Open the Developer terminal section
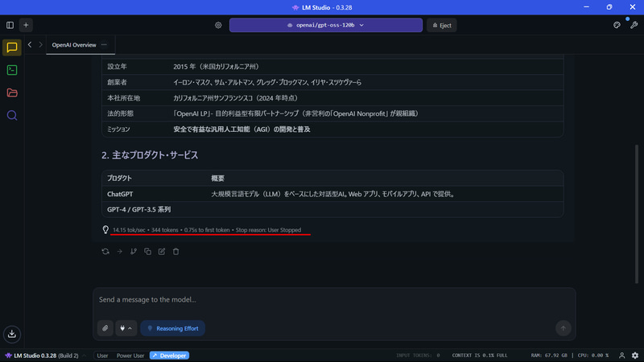This screenshot has height=362, width=644. (x=12, y=70)
